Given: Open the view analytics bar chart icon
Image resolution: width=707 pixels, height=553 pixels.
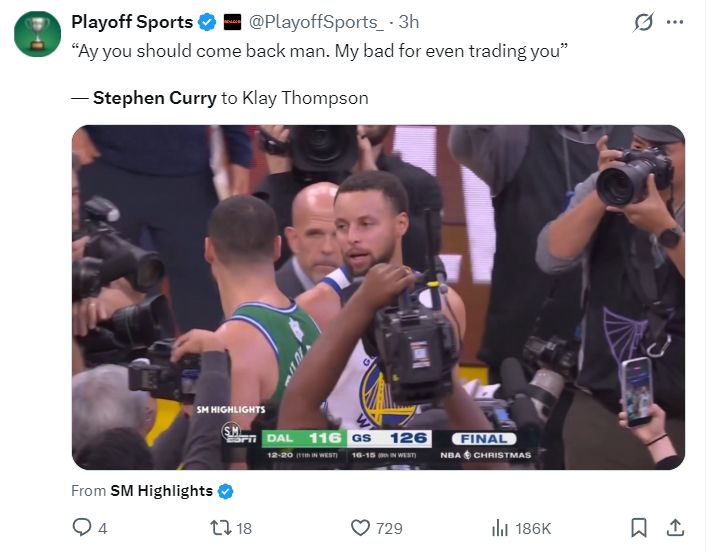Looking at the screenshot, I should 502,527.
